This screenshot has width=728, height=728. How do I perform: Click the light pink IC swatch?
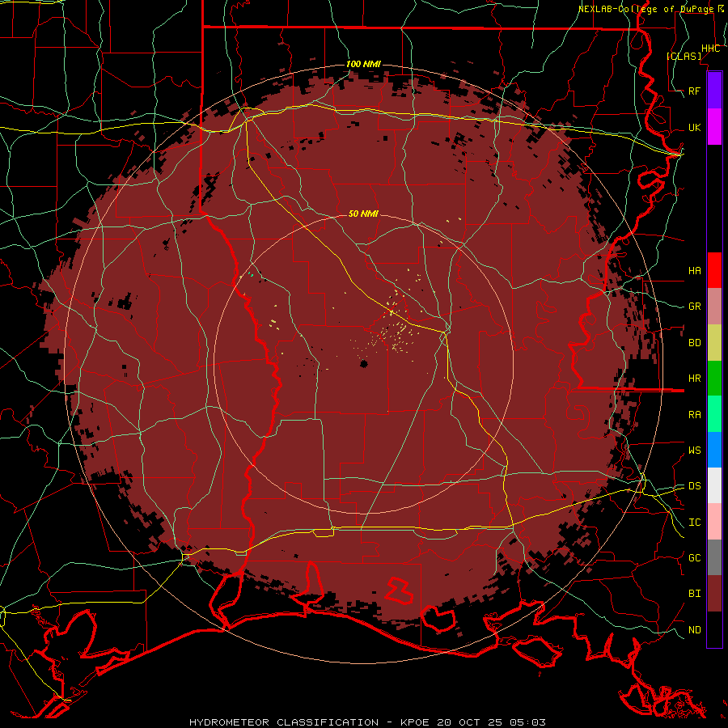(x=714, y=522)
